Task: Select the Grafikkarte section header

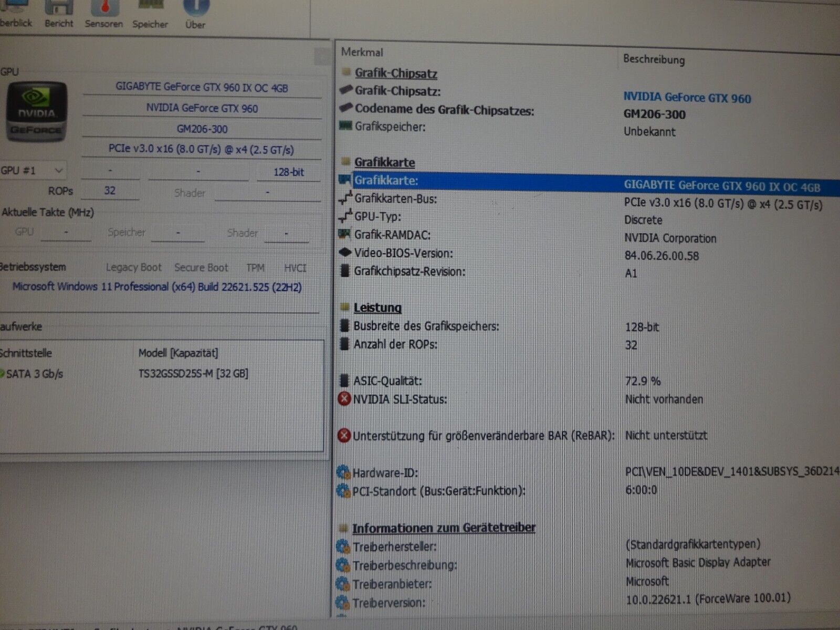Action: click(384, 162)
